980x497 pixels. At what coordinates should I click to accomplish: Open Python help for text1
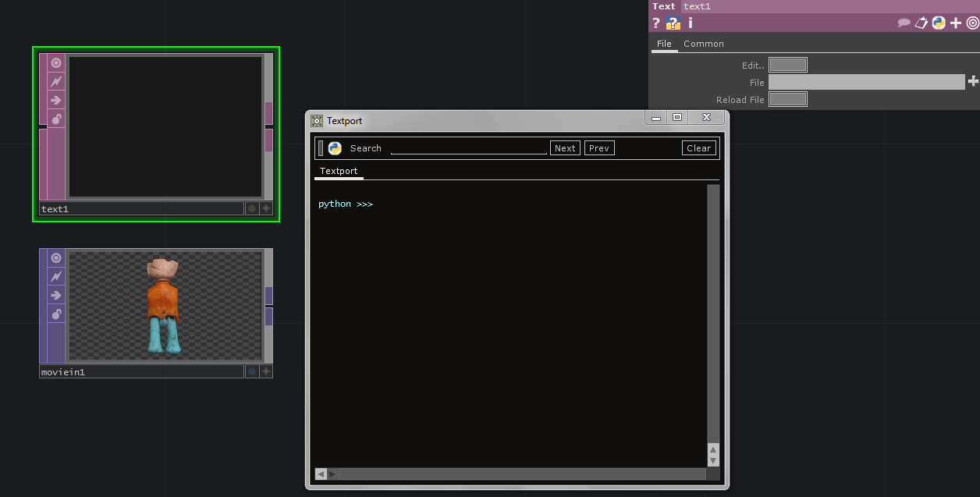pos(673,23)
